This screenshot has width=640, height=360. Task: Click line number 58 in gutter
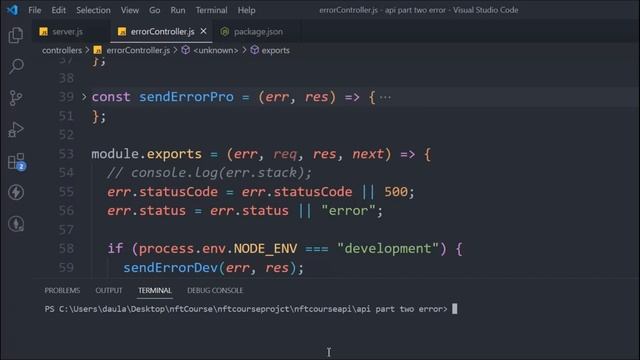(x=66, y=249)
